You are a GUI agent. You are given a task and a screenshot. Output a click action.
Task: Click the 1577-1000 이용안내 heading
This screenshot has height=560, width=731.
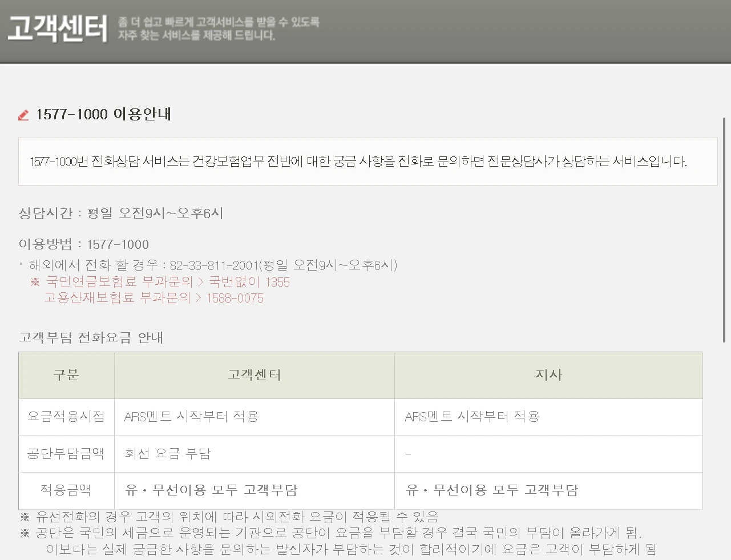[103, 114]
